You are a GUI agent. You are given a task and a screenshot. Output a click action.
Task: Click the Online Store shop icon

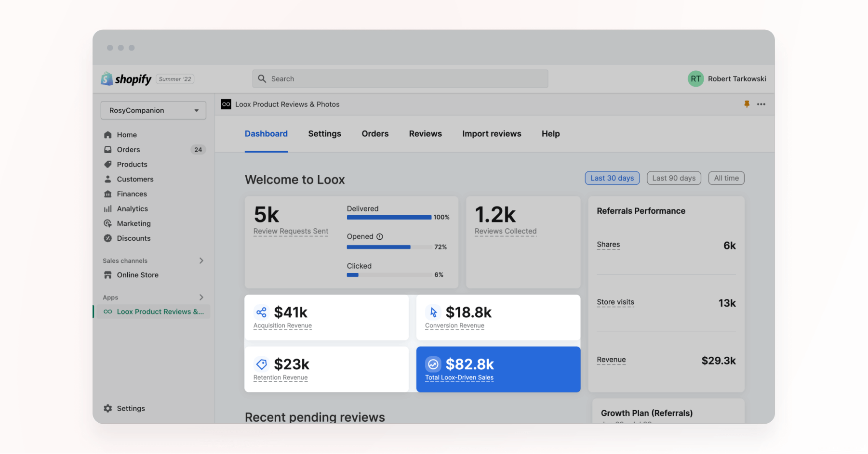[x=108, y=275]
